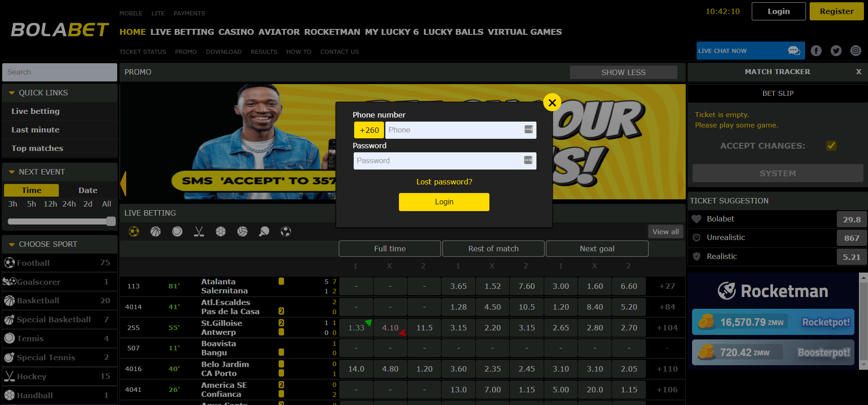This screenshot has width=868, height=405.
Task: Click the Search box in the sidebar
Action: pos(60,72)
